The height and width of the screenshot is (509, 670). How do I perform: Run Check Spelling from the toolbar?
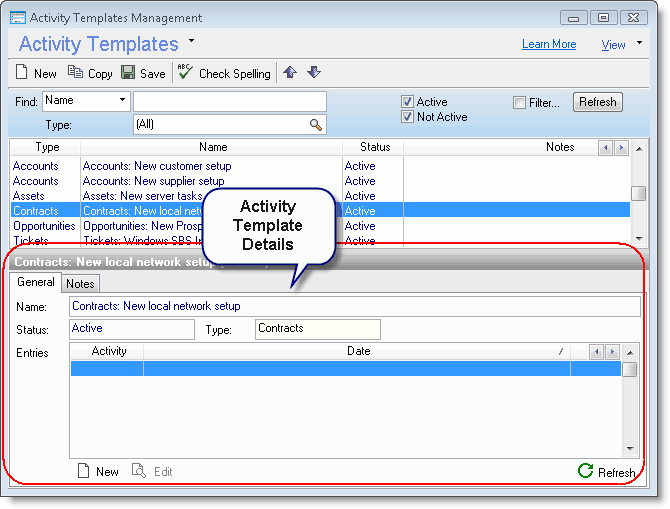(x=185, y=73)
